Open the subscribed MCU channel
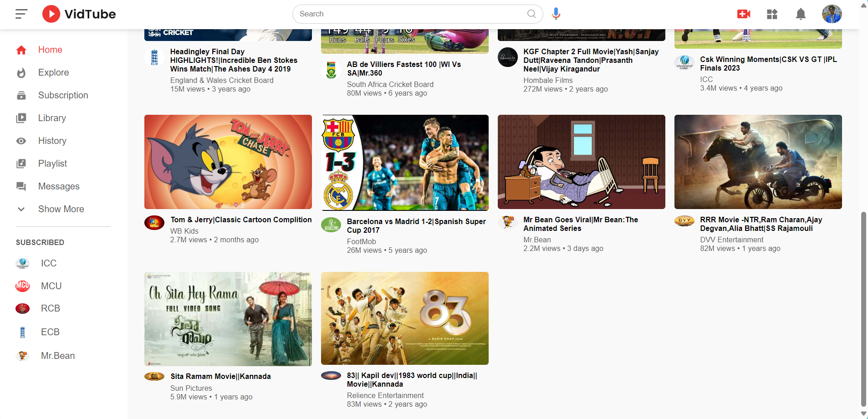This screenshot has height=419, width=868. point(51,286)
